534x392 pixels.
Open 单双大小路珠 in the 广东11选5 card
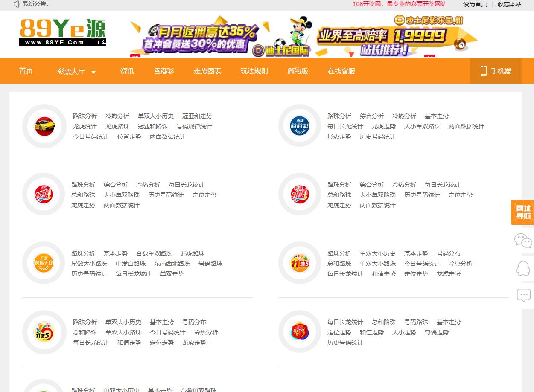click(123, 332)
